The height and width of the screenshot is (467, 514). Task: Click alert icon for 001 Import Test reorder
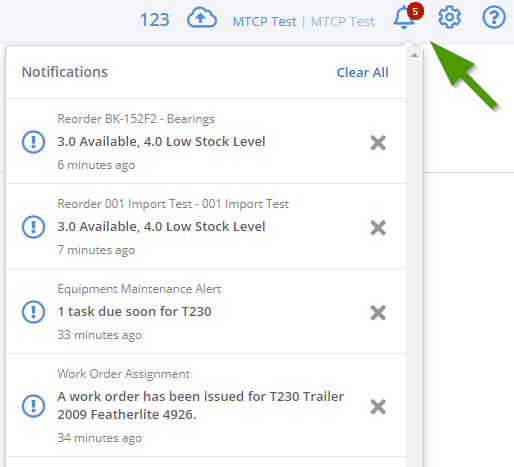click(x=33, y=227)
